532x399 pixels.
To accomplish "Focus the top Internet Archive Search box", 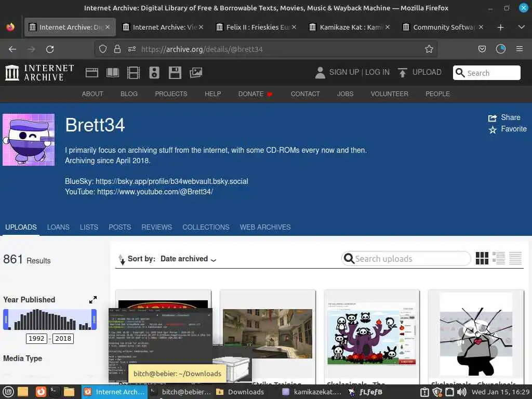I will click(486, 73).
